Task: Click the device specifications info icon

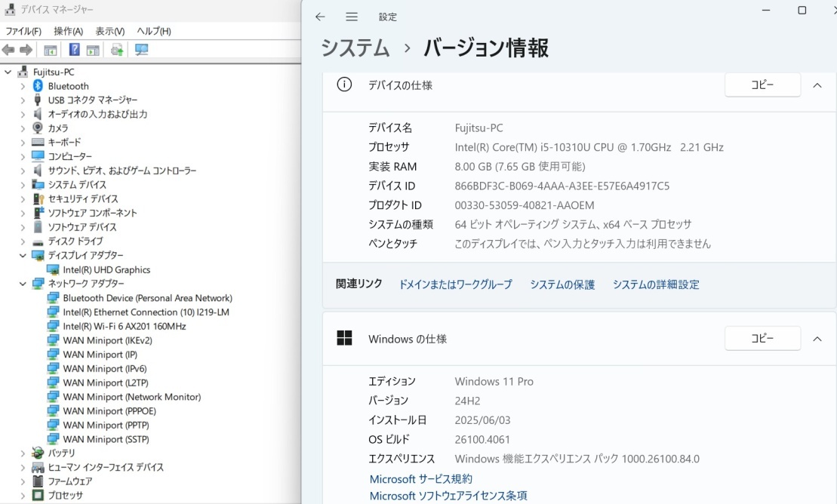Action: pyautogui.click(x=345, y=85)
